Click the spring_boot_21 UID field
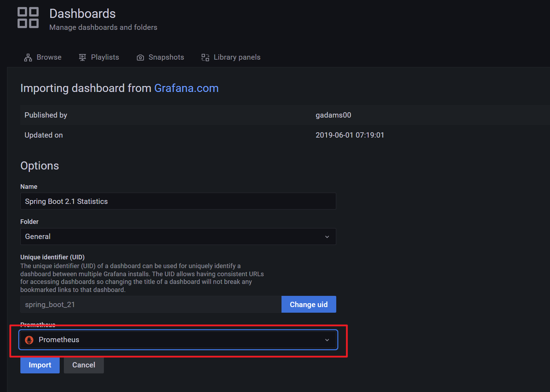 point(151,304)
